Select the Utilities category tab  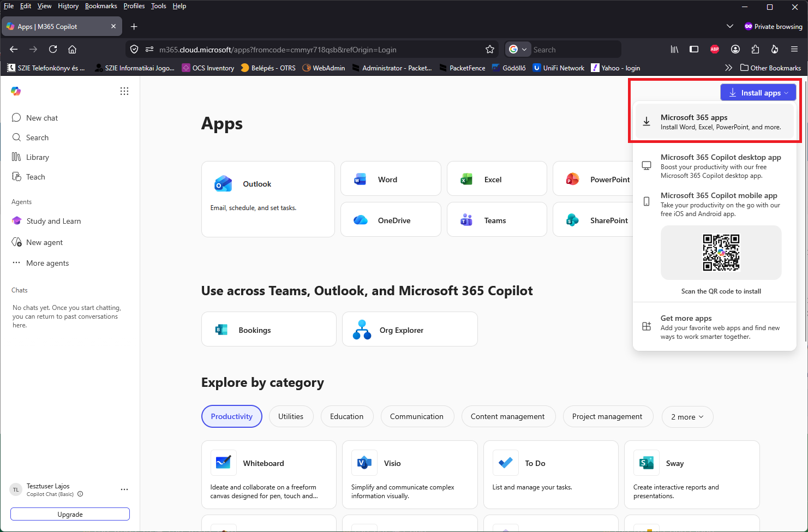[291, 417]
